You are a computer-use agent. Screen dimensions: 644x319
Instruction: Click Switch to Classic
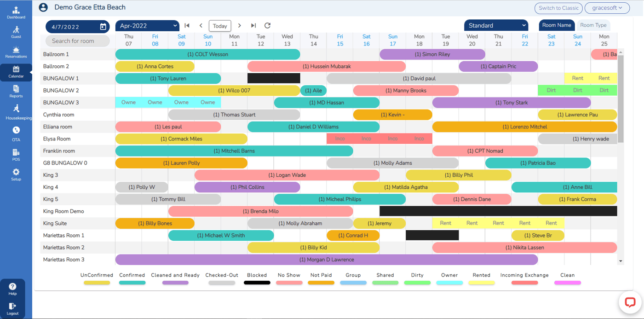[558, 8]
